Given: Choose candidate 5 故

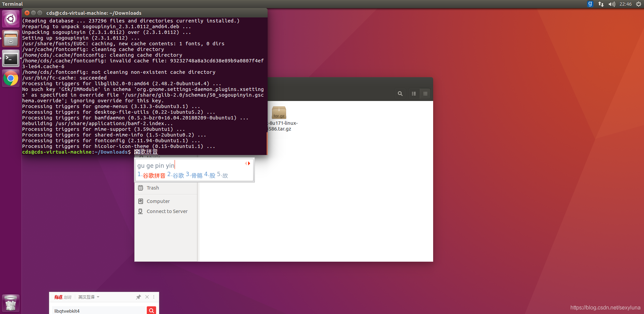Looking at the screenshot, I should point(222,175).
